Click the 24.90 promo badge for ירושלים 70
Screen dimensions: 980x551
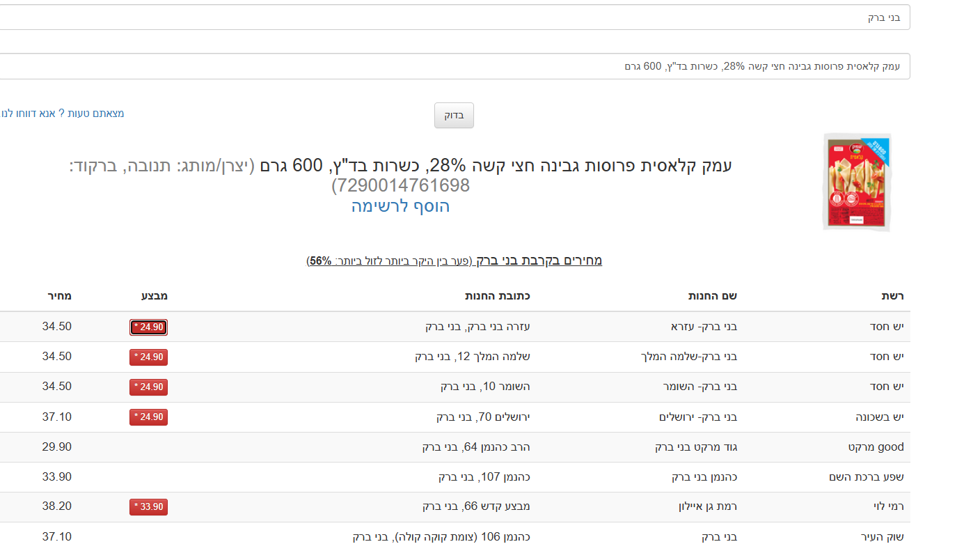point(148,417)
